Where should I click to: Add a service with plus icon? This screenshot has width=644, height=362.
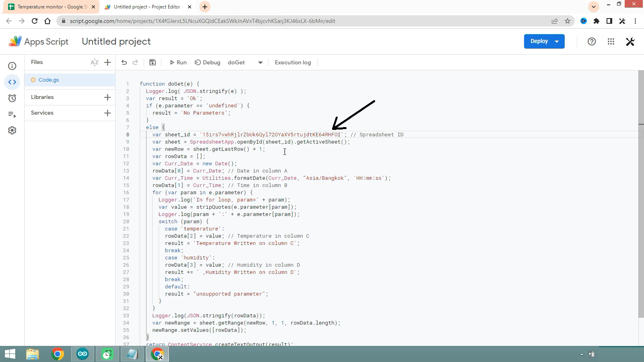coord(107,113)
